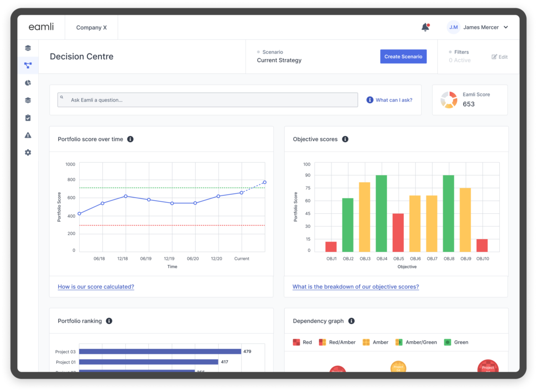Click info icon beside Portfolio score over time
The height and width of the screenshot is (392, 537).
[131, 139]
